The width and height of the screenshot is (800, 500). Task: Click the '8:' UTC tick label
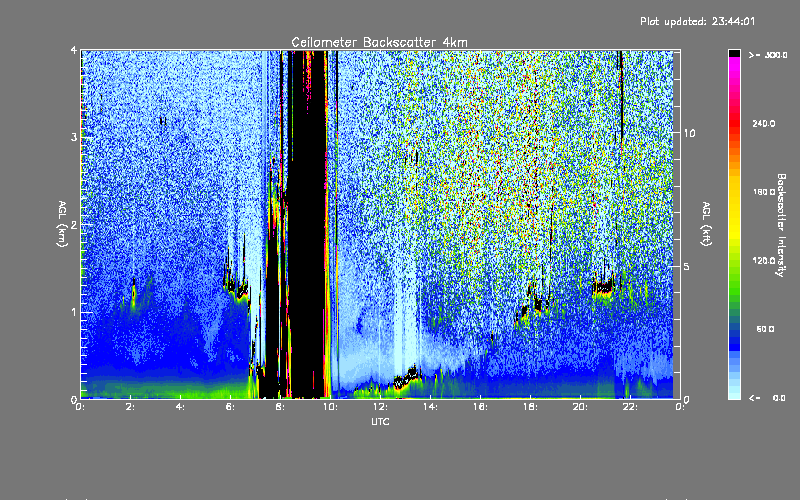pos(281,407)
